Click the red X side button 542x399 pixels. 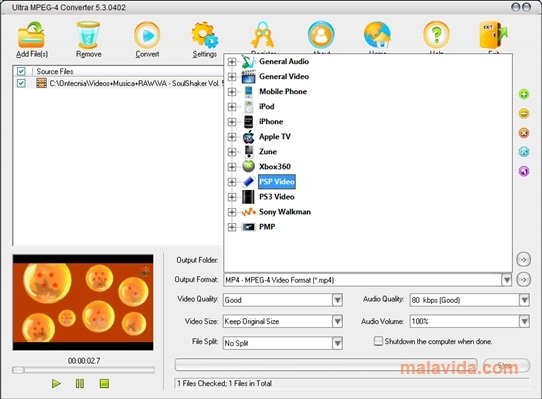(524, 133)
